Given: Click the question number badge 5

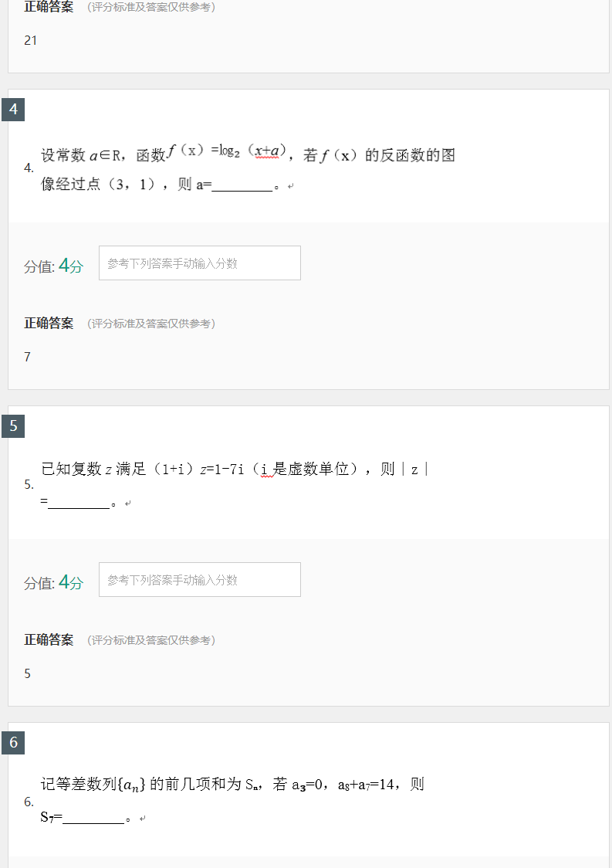Looking at the screenshot, I should 12,426.
